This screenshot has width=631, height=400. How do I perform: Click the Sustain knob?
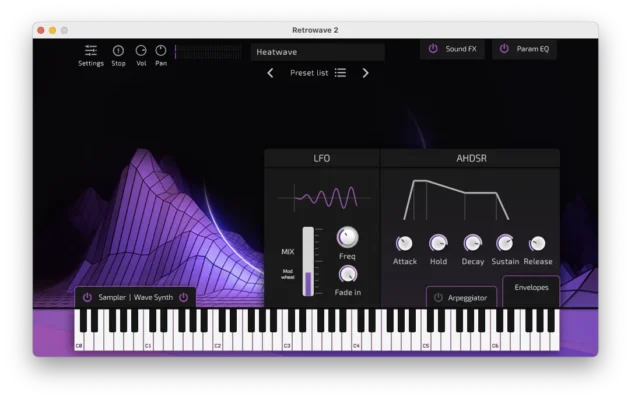[x=505, y=243]
